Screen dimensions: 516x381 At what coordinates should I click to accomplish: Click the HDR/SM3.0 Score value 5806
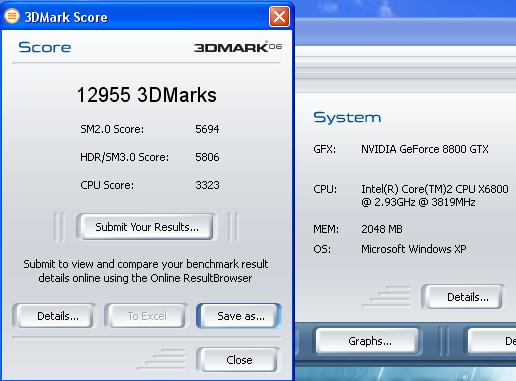207,157
